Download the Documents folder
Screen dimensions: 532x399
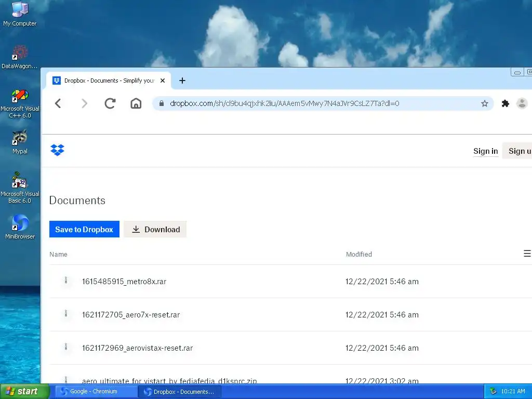(x=155, y=229)
